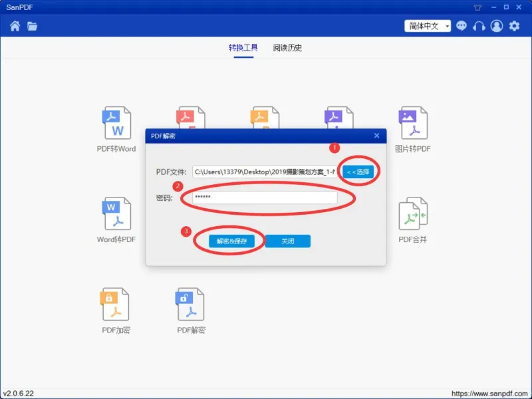The width and height of the screenshot is (532, 399).
Task: Click the headset customer support icon
Action: click(x=479, y=26)
